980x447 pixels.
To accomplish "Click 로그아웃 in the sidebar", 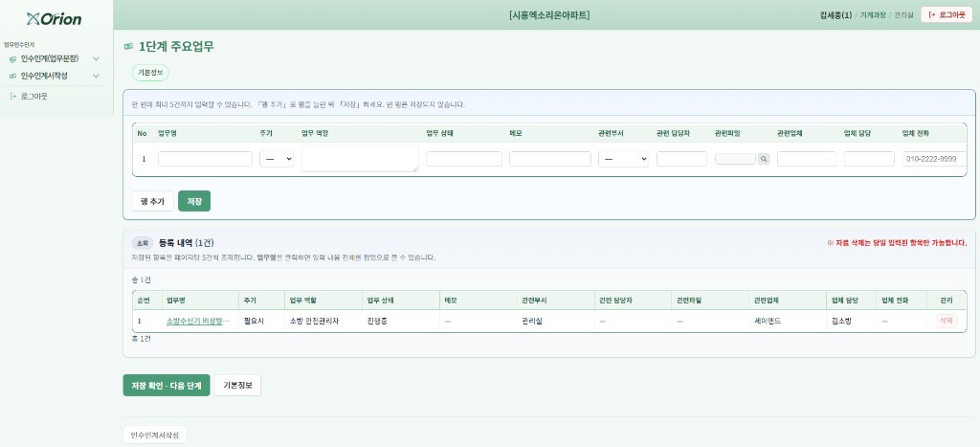I will point(33,97).
